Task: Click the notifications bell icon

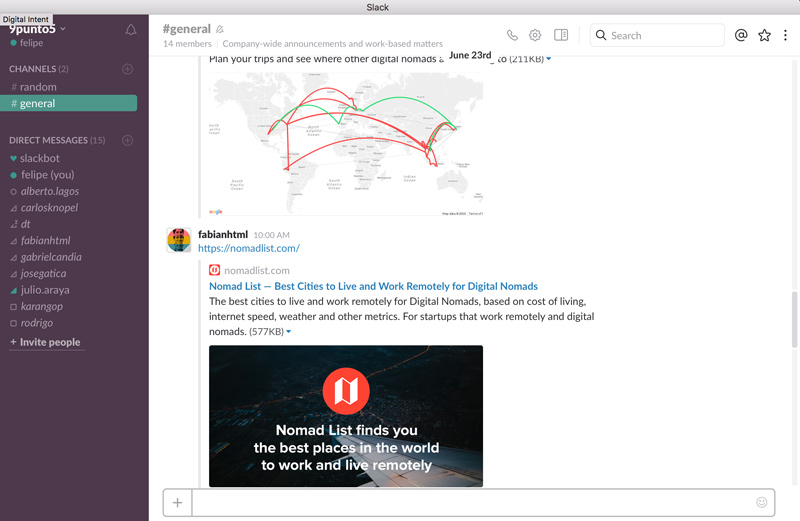Action: [x=131, y=30]
